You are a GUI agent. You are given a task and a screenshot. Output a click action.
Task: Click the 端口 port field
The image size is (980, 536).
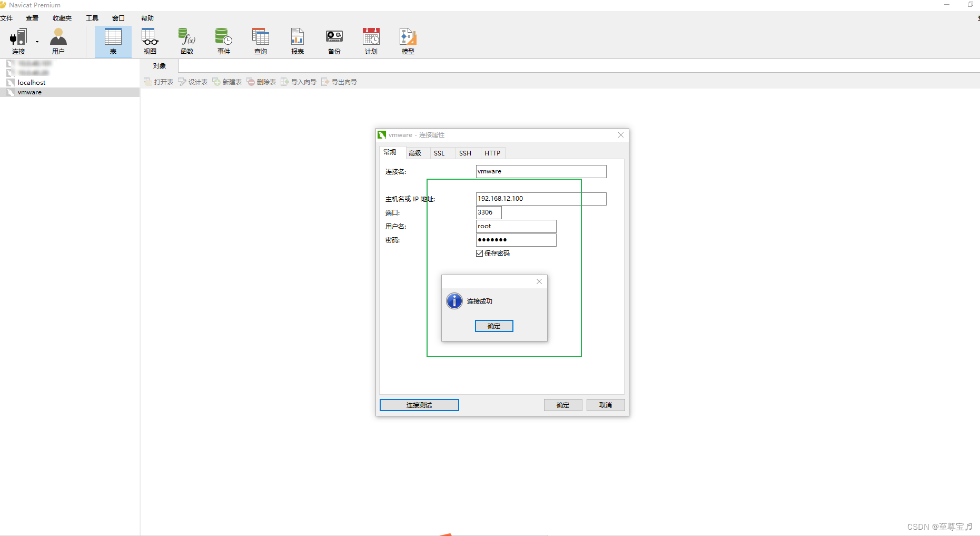pos(489,212)
